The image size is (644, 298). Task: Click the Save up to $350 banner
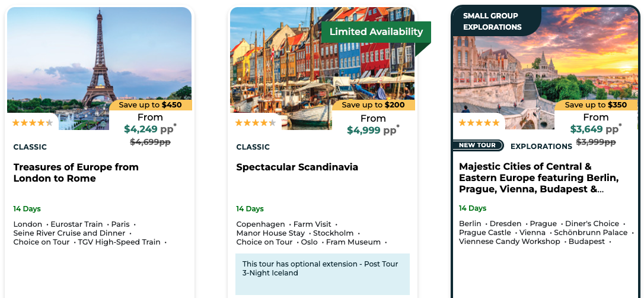pyautogui.click(x=596, y=105)
